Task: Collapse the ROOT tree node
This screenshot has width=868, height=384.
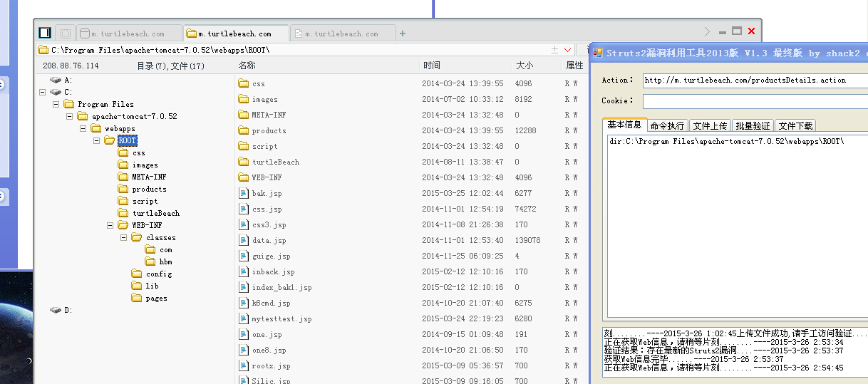Action: [97, 140]
